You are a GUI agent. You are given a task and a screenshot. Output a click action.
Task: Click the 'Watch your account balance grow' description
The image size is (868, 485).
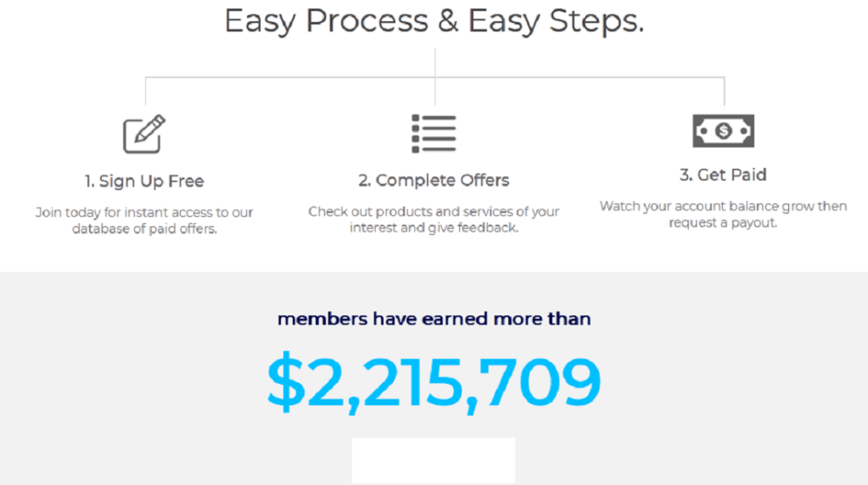click(723, 214)
